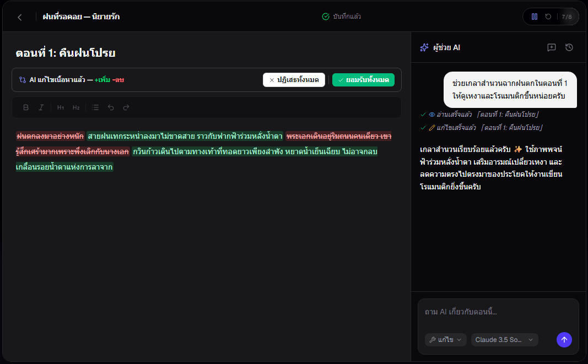Viewport: 588px width, 364px height.
Task: Click the 7/8 step counter
Action: coord(567,17)
